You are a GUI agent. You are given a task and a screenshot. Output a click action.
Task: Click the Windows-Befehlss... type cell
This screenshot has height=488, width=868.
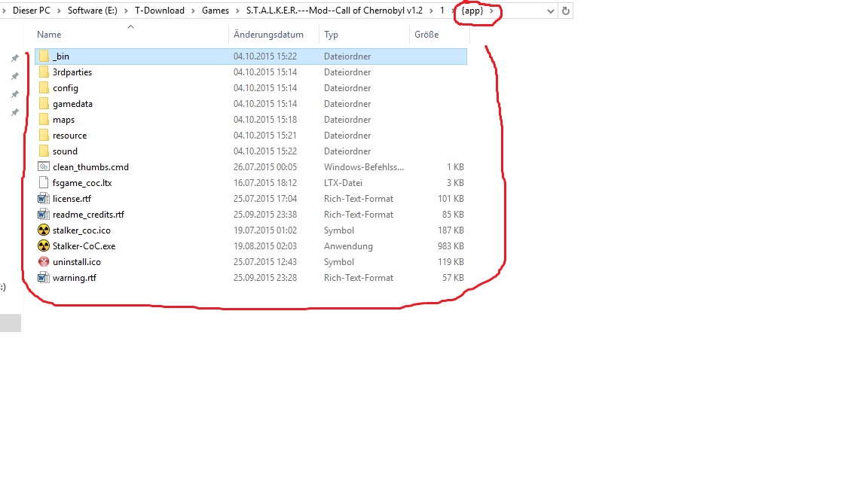pyautogui.click(x=364, y=167)
